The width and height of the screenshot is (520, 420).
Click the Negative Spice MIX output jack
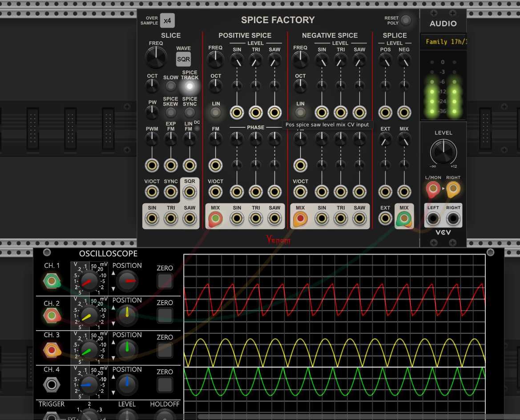tap(300, 218)
